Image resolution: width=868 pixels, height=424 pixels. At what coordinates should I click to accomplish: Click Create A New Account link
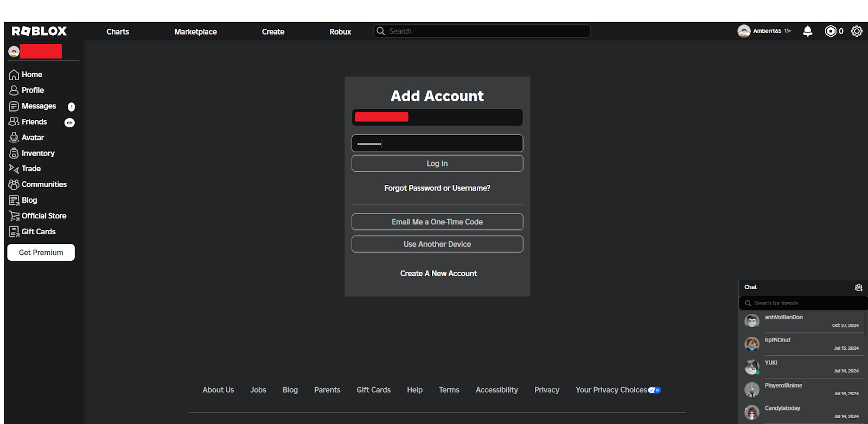pos(438,273)
